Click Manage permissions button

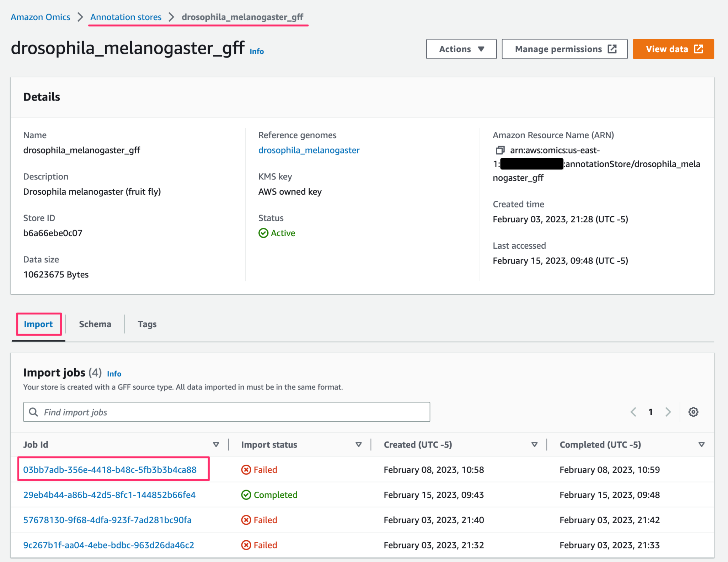pyautogui.click(x=564, y=49)
